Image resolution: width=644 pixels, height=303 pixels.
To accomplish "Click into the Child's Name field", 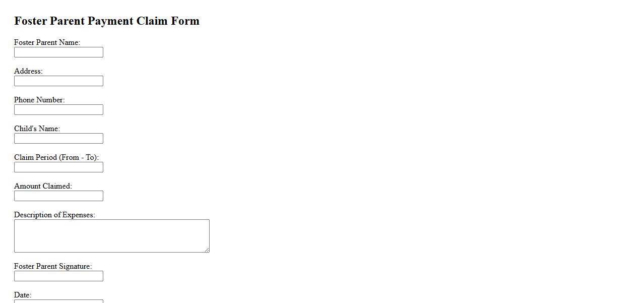I will click(58, 139).
